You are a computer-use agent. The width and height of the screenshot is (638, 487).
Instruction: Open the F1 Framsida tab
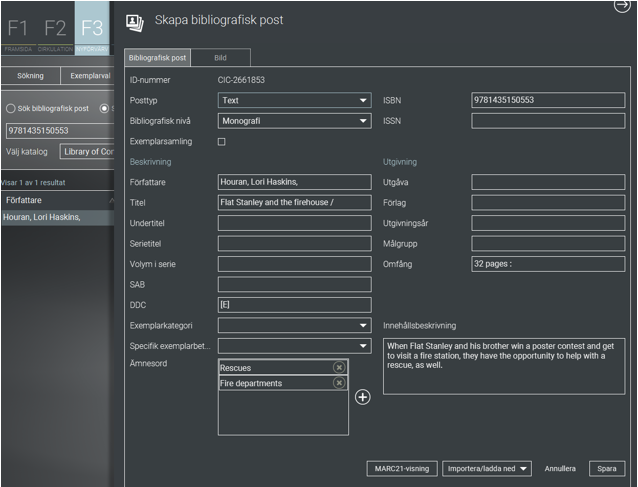(x=18, y=28)
